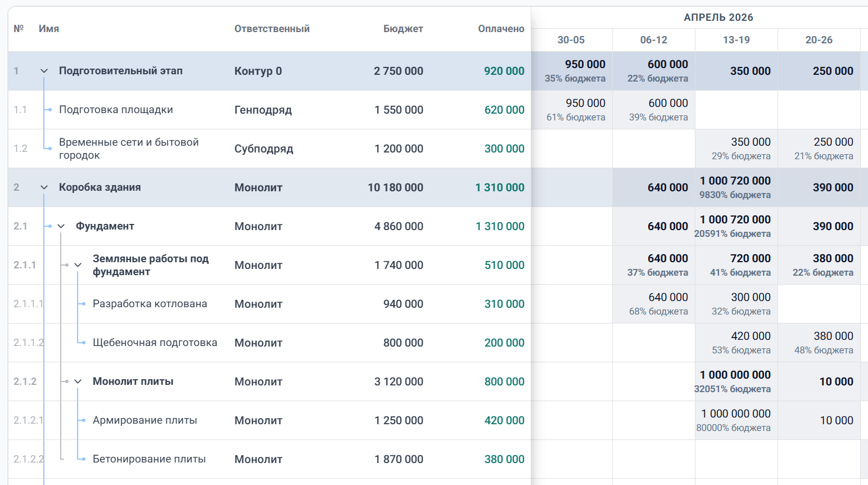Viewport: 868px width, 485px height.
Task: Click the 1 250 000 budget cell
Action: [399, 420]
